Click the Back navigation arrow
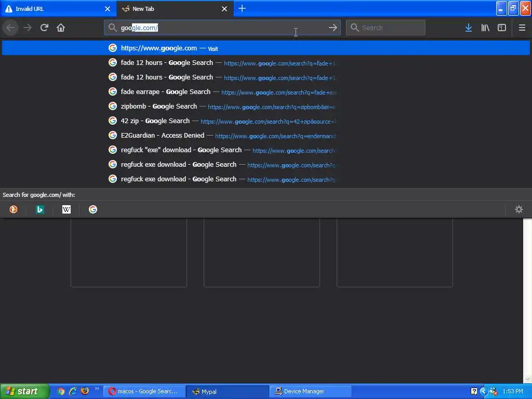 (x=10, y=28)
